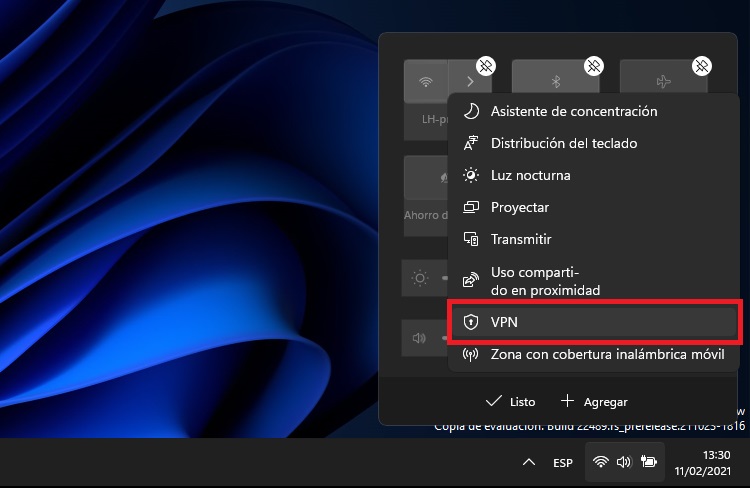Click the night light sun icon
Screen dimensions: 750x488
pyautogui.click(x=471, y=175)
